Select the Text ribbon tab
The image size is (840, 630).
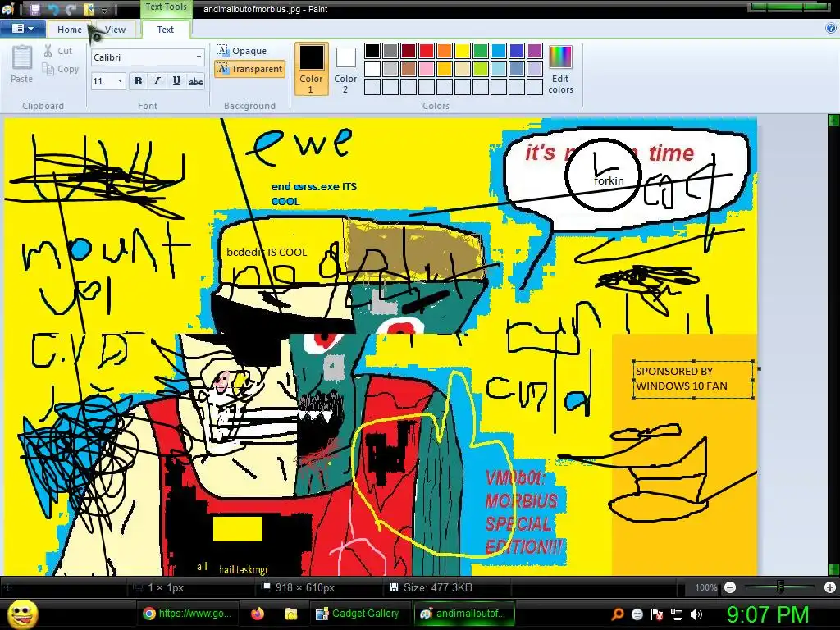(x=166, y=30)
